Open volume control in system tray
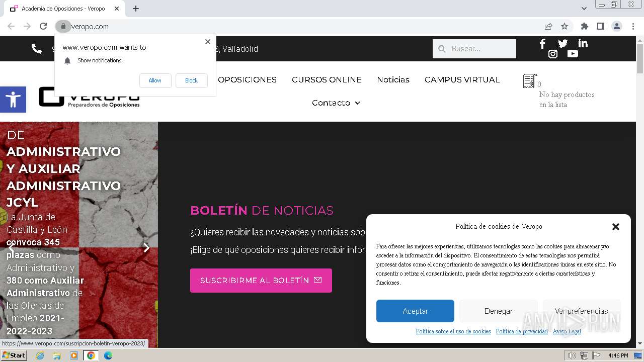 coord(572,355)
